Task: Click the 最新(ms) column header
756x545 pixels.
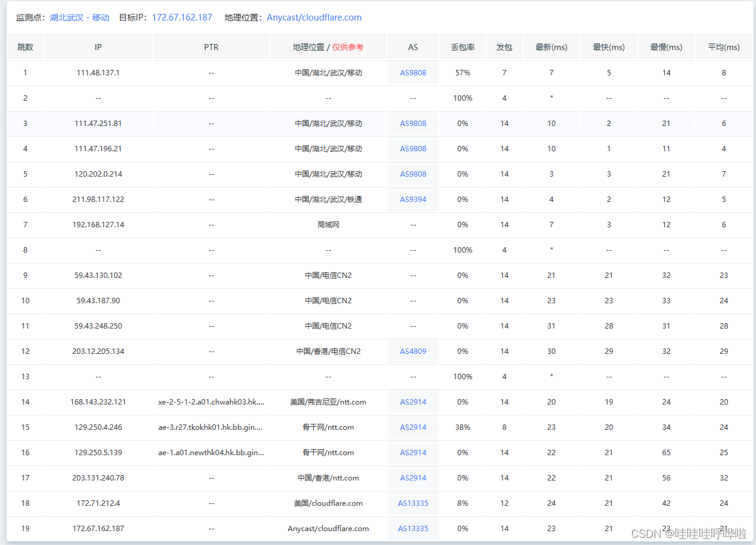Action: [551, 47]
